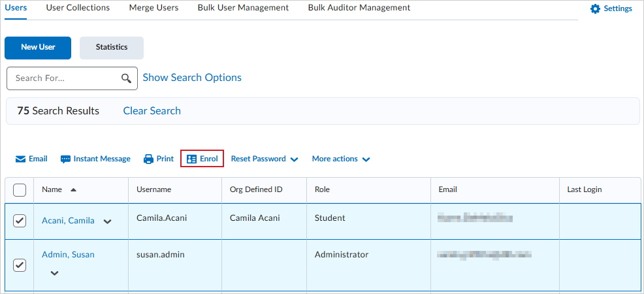Click the Instant Message chat icon

pyautogui.click(x=65, y=159)
